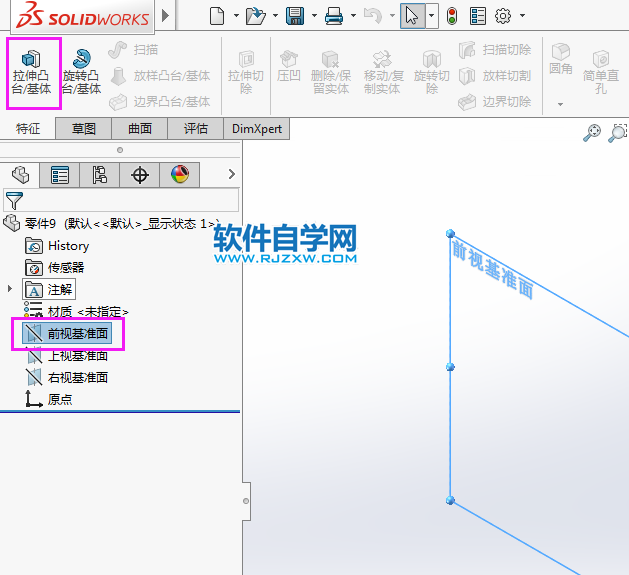Viewport: 629px width, 575px height.
Task: Click Zoom to Fit magnifier
Action: 592,133
